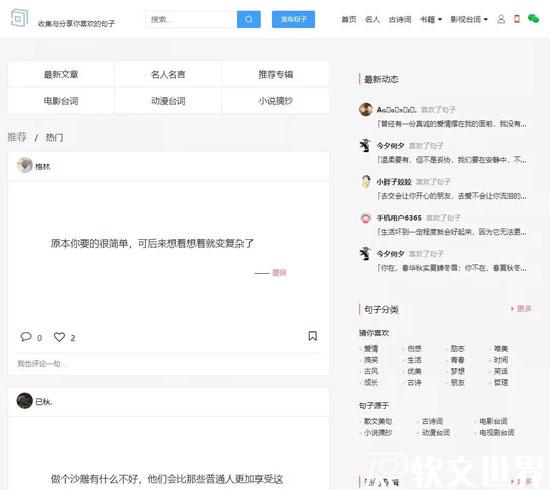Image resolution: width=550 pixels, height=490 pixels.
Task: Open 名人 in navigation
Action: pyautogui.click(x=372, y=19)
